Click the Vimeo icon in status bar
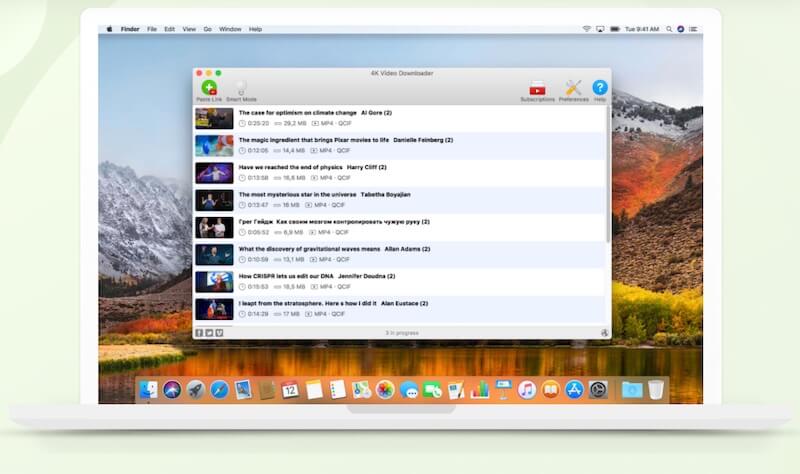This screenshot has width=800, height=474. [219, 333]
